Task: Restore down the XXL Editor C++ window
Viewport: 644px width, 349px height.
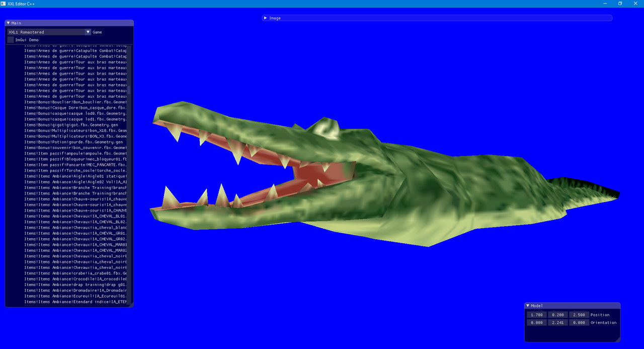Action: coord(620,3)
